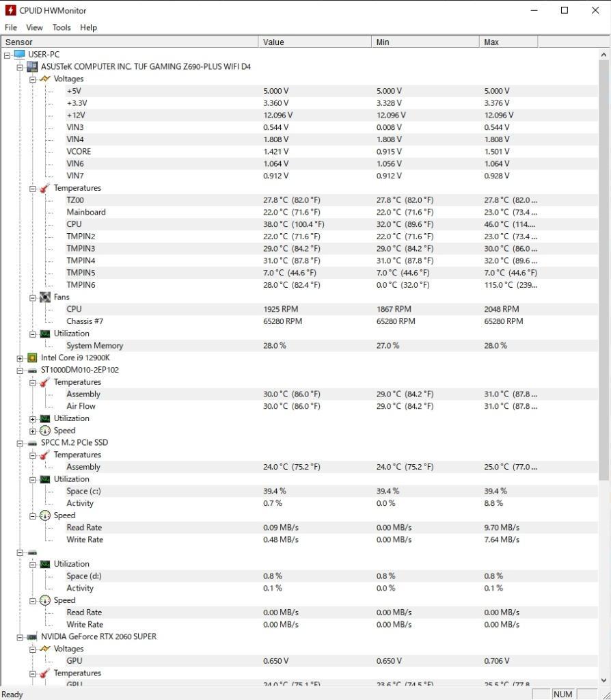The width and height of the screenshot is (611, 700).
Task: Click the Fans icon
Action: (x=45, y=297)
